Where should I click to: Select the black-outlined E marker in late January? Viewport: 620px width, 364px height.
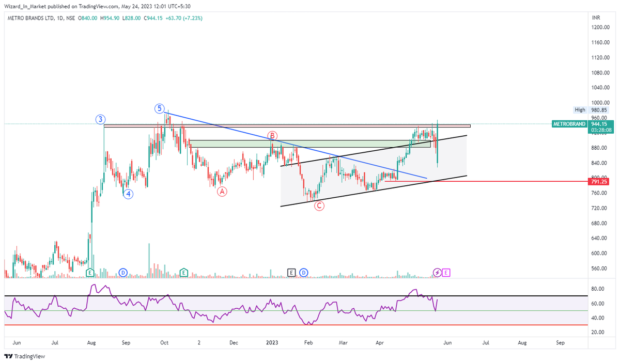point(291,272)
